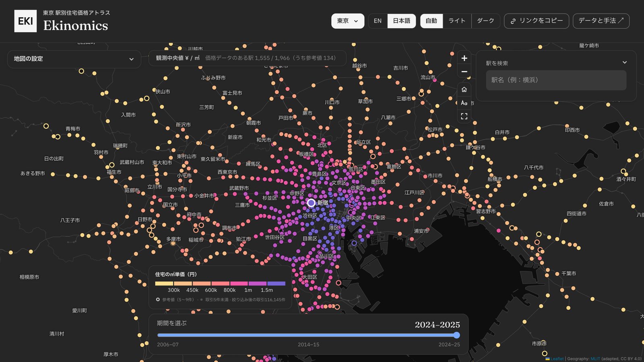Open the MLIT geography source link
The image size is (644, 362).
click(595, 359)
